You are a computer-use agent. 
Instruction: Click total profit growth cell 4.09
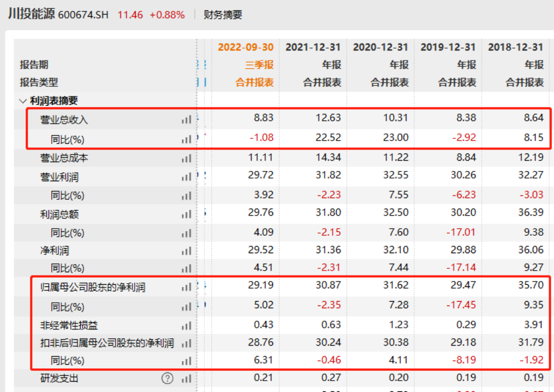tap(264, 232)
